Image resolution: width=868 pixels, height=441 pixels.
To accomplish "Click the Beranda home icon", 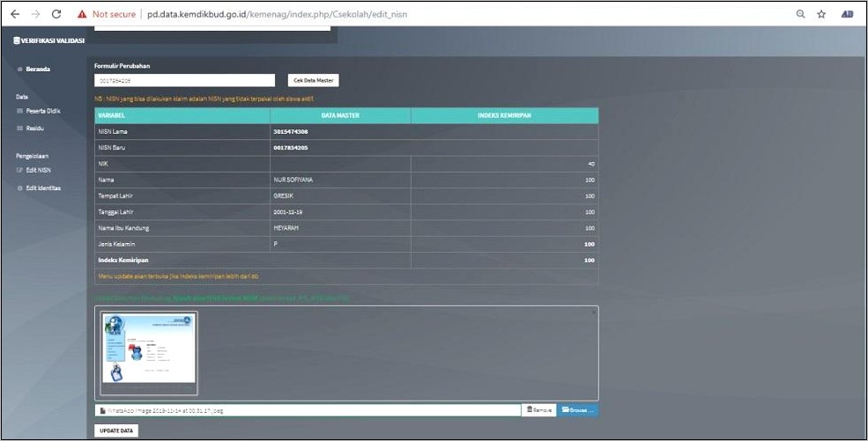I will (20, 69).
